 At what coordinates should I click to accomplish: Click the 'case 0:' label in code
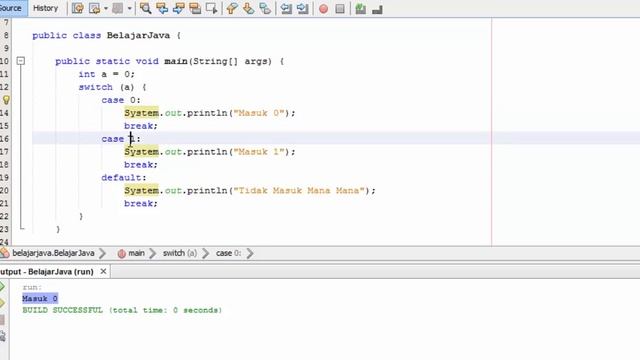(x=121, y=100)
